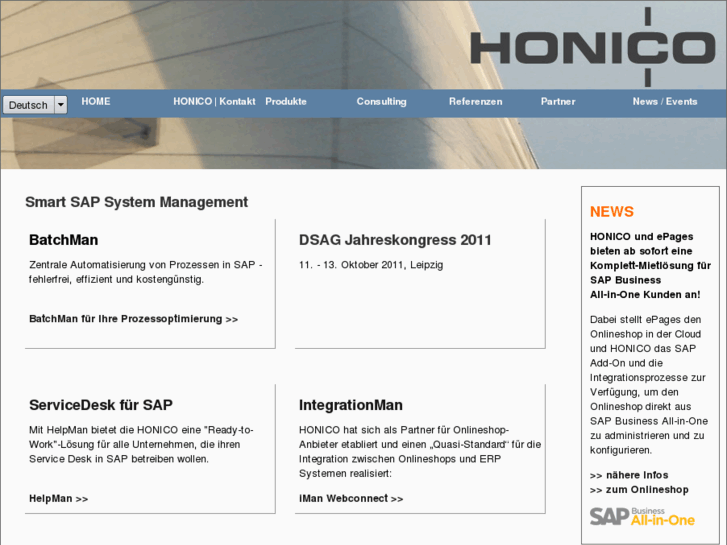Open the Partner menu item
The height and width of the screenshot is (545, 727).
[x=558, y=101]
